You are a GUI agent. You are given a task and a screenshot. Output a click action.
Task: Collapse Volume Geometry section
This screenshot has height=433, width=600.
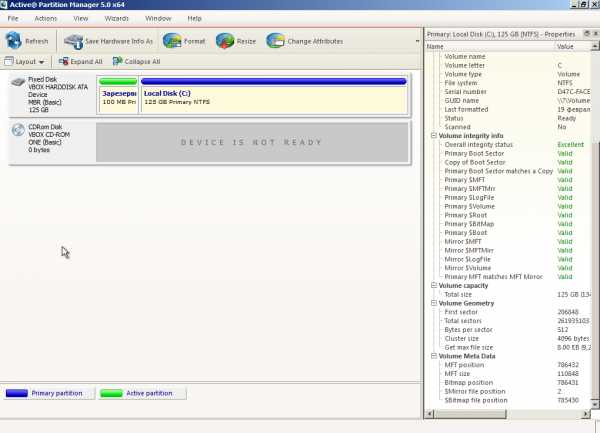coord(434,303)
